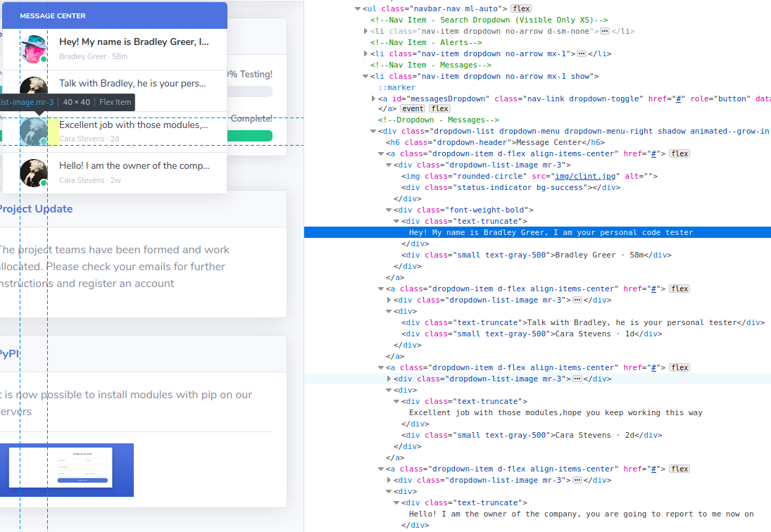
Task: Open "Hey! My name is Bradley Greer" message
Action: 134,42
